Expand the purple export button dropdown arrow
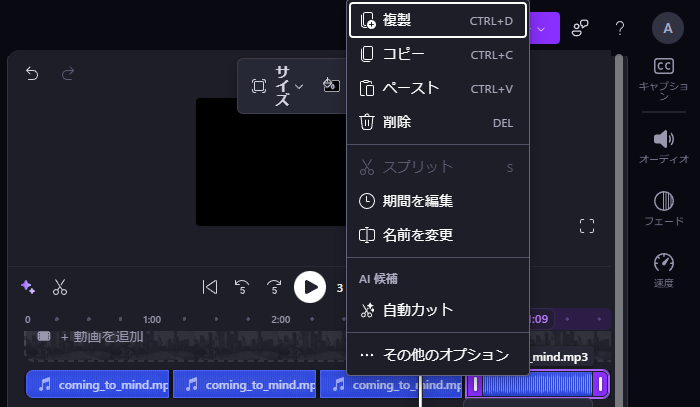 coord(542,29)
